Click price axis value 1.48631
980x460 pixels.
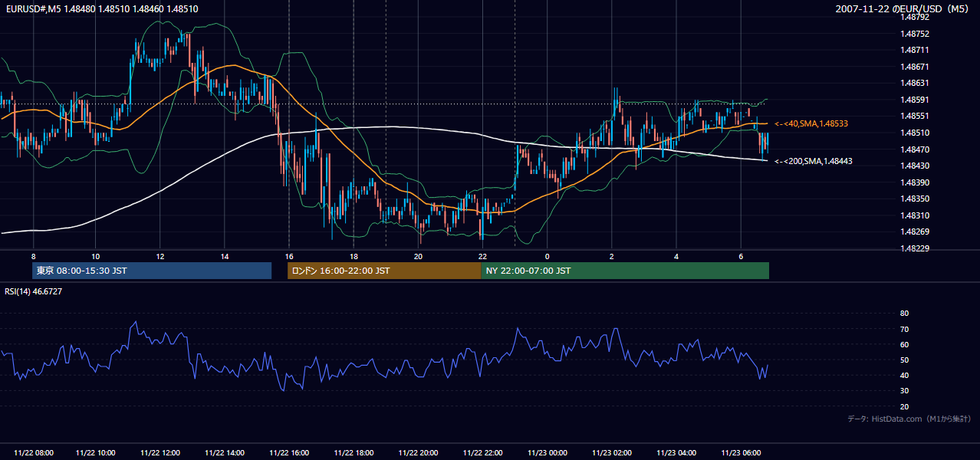point(915,84)
